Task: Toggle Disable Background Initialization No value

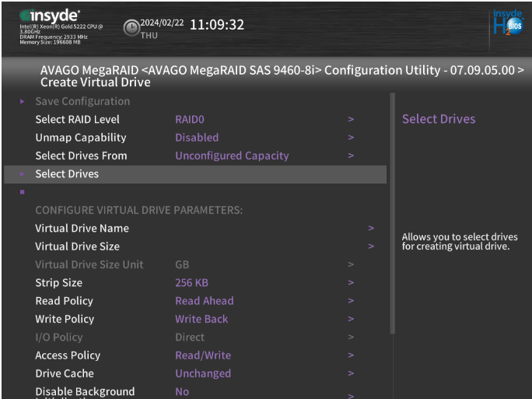Action: click(182, 392)
